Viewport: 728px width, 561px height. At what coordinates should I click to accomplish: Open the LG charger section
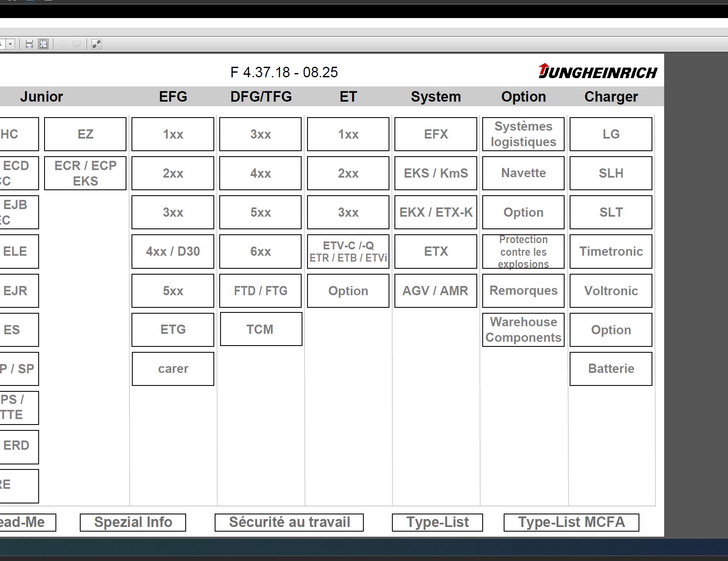(x=610, y=134)
